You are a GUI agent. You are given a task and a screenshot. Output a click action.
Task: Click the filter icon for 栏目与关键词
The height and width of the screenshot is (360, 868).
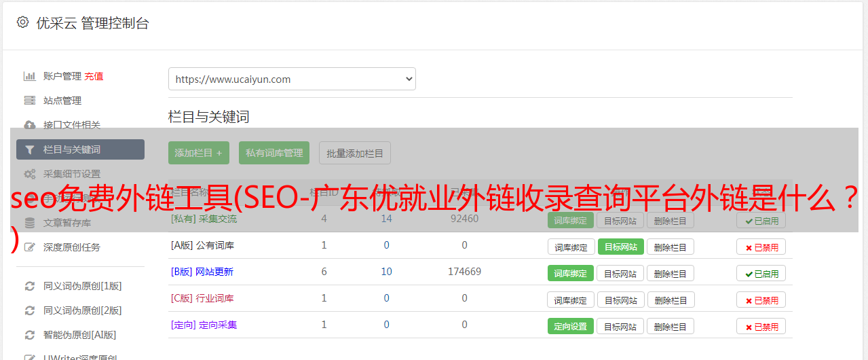click(x=29, y=149)
